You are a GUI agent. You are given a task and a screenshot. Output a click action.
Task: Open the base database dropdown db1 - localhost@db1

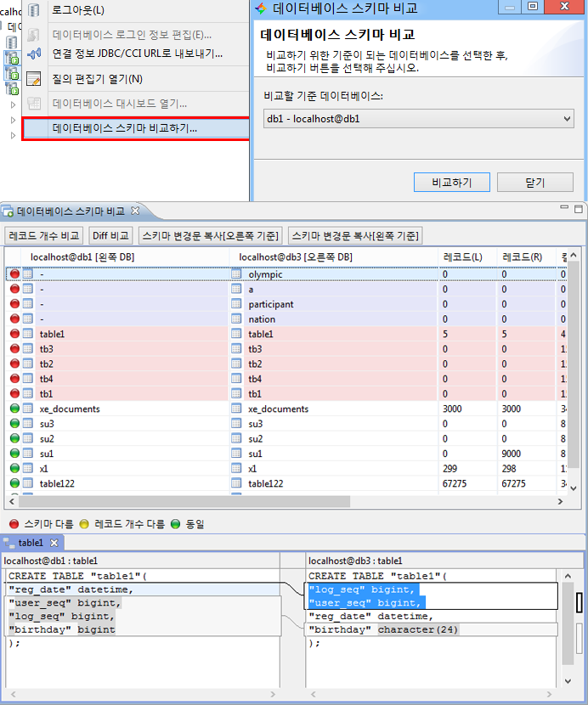tap(419, 119)
